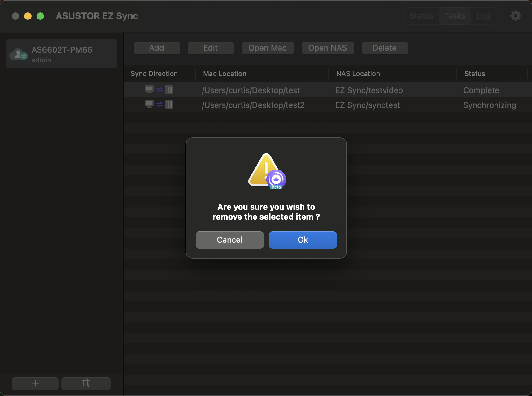Click sync direction icon for Desktop/test2 row
Screen dimensions: 532x396
click(x=159, y=105)
